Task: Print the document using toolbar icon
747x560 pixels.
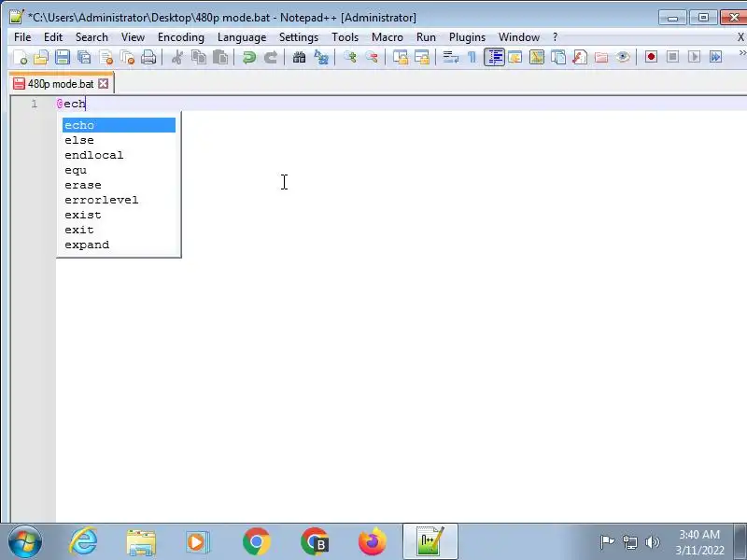Action: coord(148,58)
